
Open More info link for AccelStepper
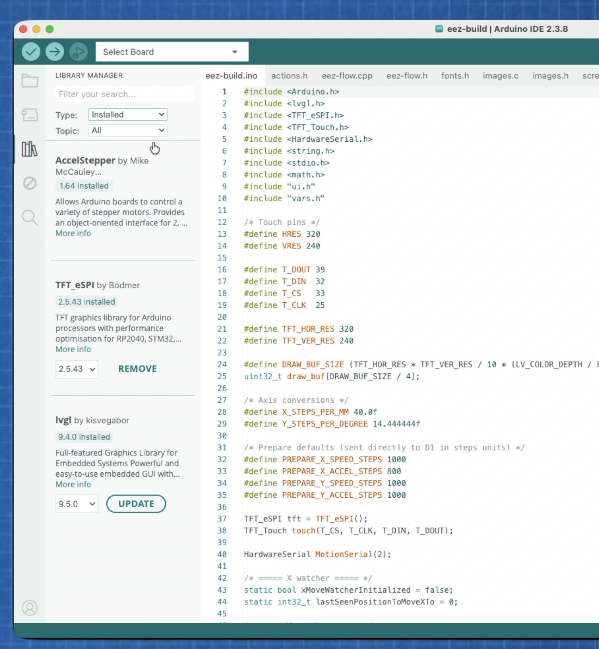click(73, 233)
